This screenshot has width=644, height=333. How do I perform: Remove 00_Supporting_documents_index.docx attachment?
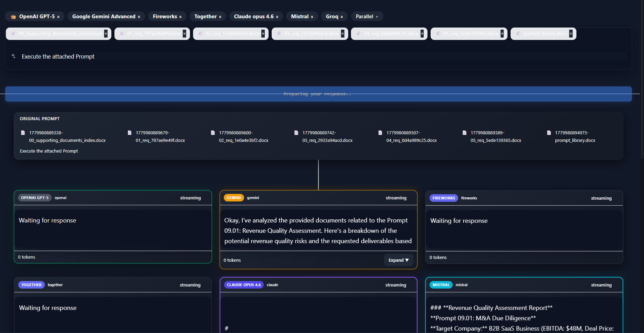pos(106,33)
